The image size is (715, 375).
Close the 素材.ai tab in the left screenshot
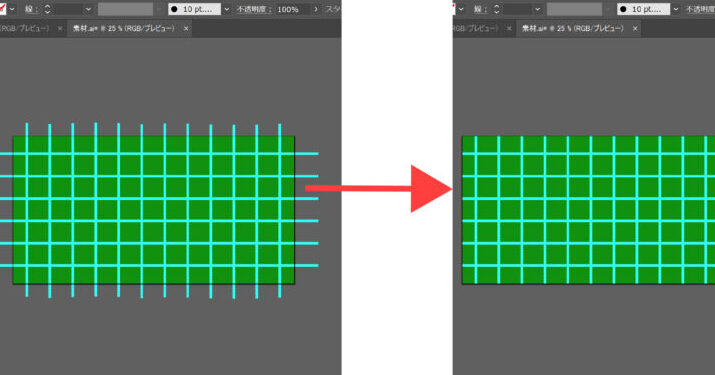pos(186,28)
